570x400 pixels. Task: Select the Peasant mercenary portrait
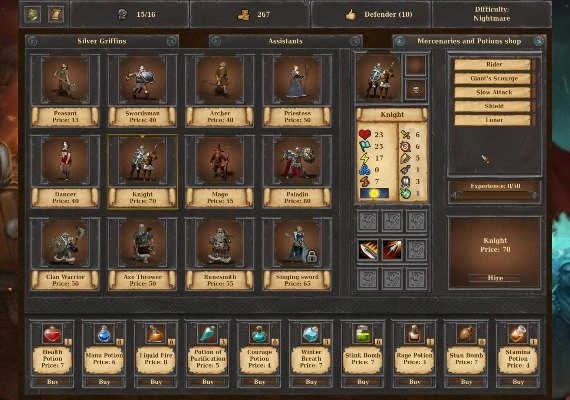click(x=65, y=79)
